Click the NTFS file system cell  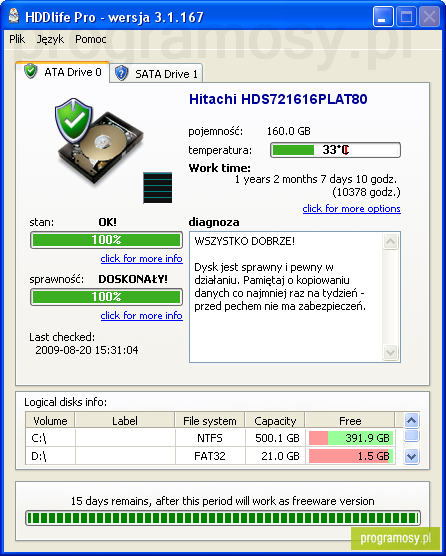coord(210,438)
